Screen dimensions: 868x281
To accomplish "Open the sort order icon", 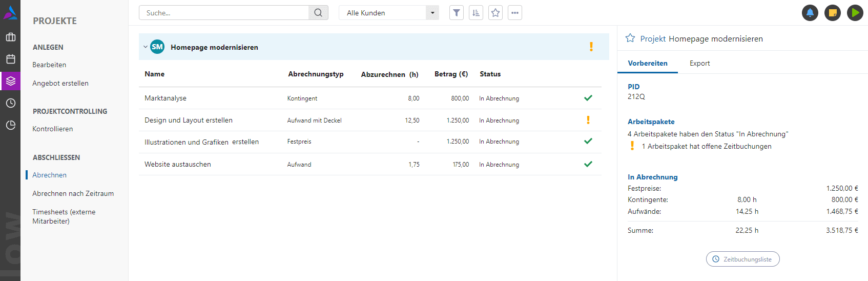I will (x=476, y=13).
